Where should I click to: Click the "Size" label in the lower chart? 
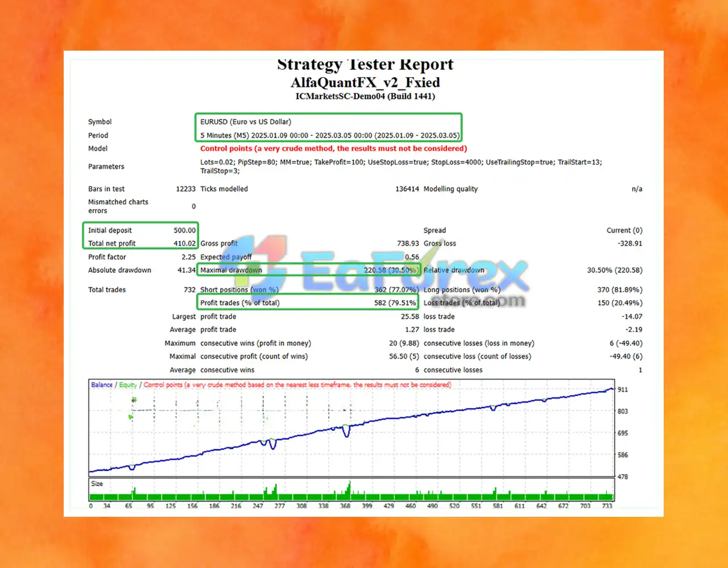(97, 484)
